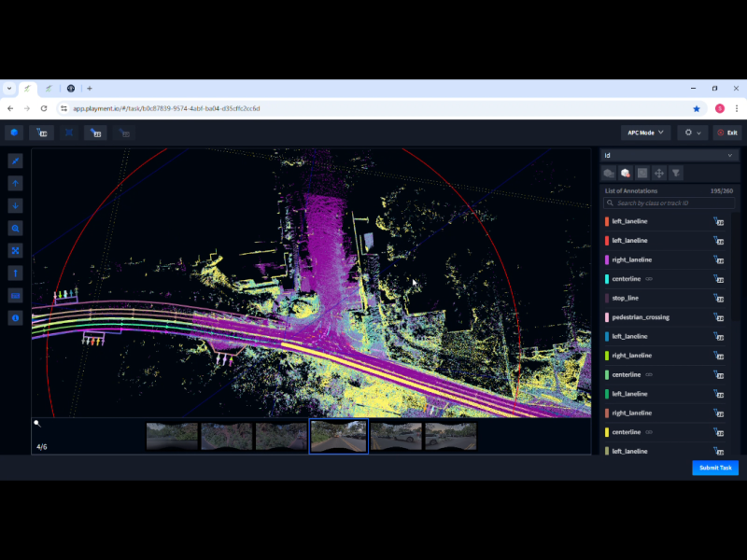747x560 pixels.
Task: Activate the magnifier zoom tool in left sidebar
Action: 15,228
